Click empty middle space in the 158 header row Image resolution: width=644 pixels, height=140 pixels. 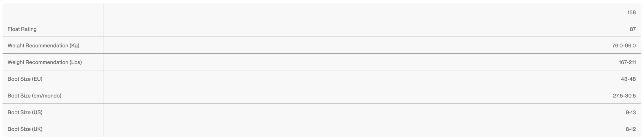(x=338, y=12)
